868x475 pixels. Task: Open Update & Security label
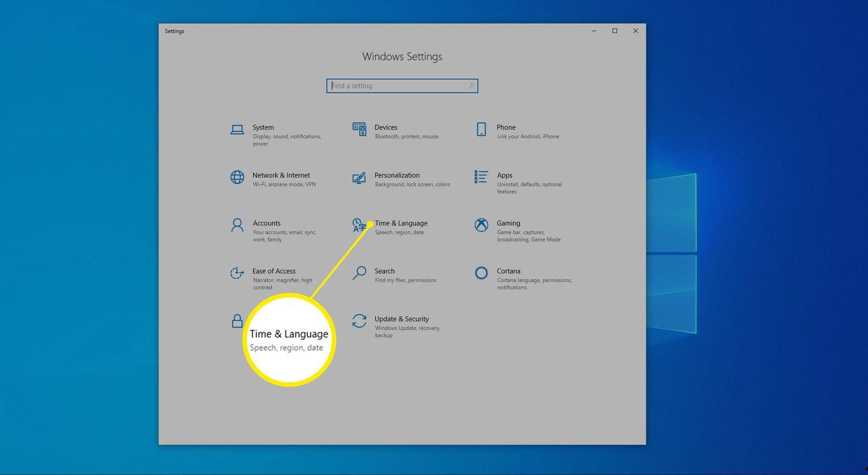(402, 319)
